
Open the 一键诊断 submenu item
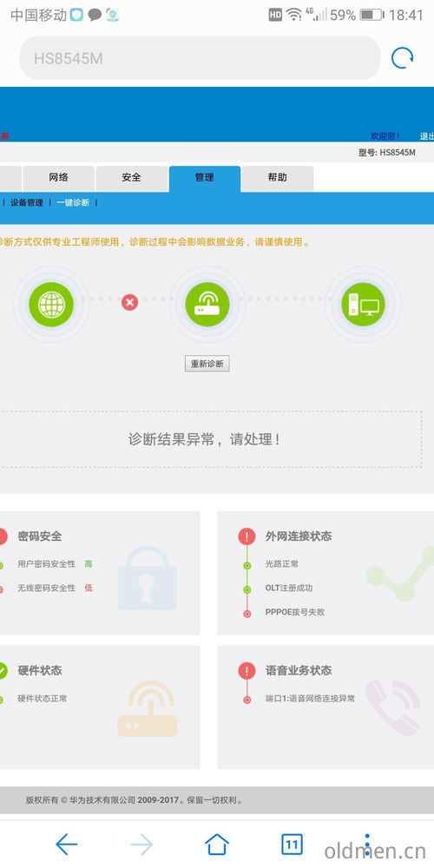click(x=73, y=202)
